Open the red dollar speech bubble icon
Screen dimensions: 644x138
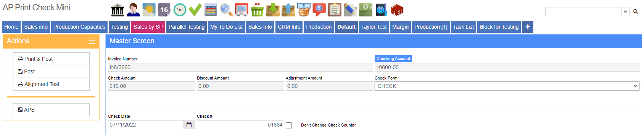pos(319,10)
